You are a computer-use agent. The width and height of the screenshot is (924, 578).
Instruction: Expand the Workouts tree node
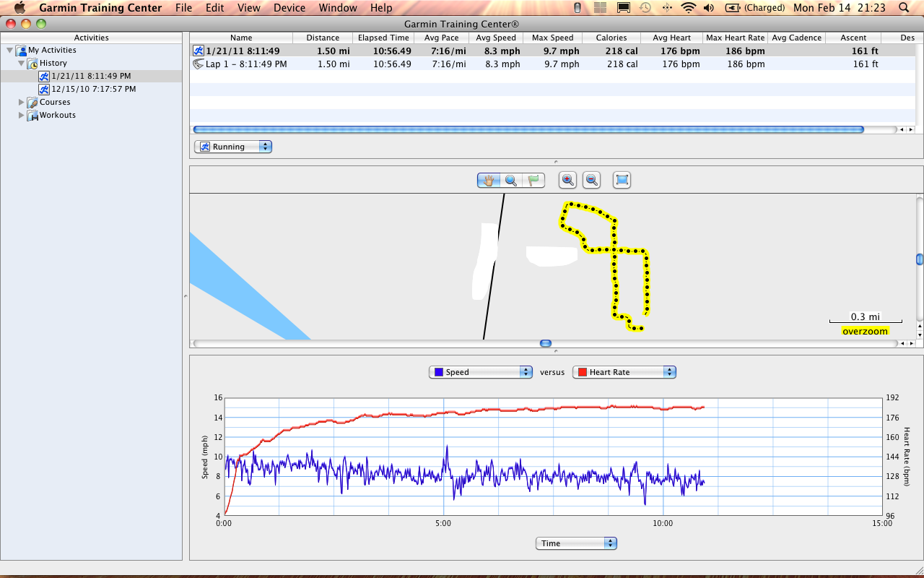pos(21,116)
